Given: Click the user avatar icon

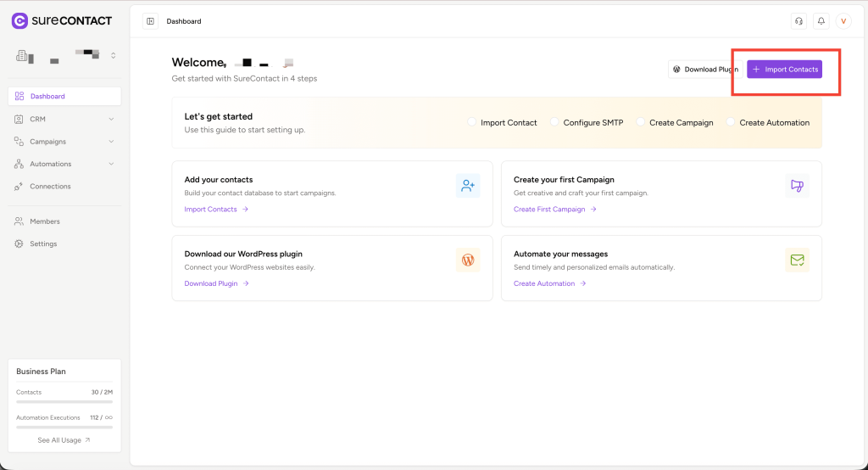Looking at the screenshot, I should pyautogui.click(x=843, y=21).
